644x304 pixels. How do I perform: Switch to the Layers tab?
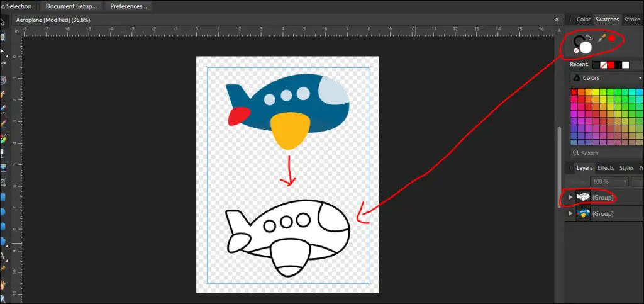pyautogui.click(x=584, y=168)
